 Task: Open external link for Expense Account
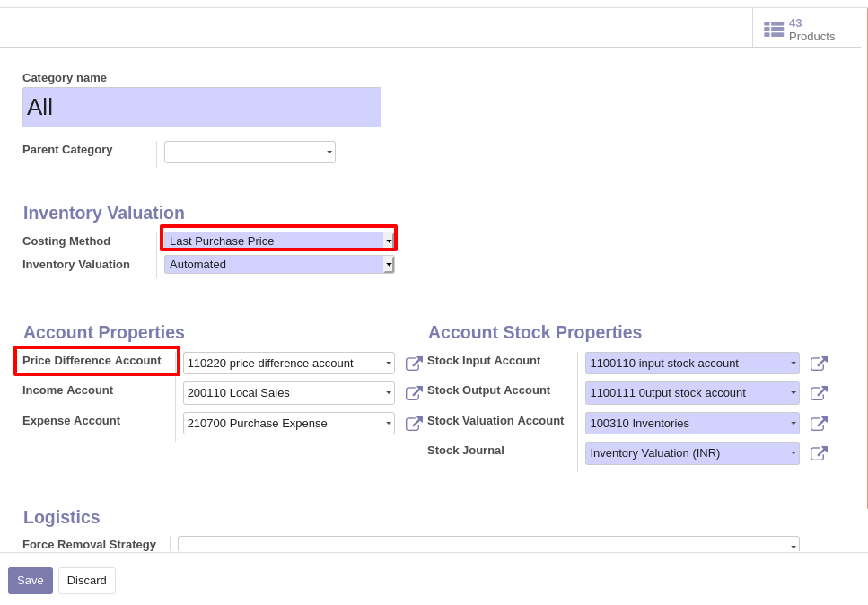tap(414, 424)
